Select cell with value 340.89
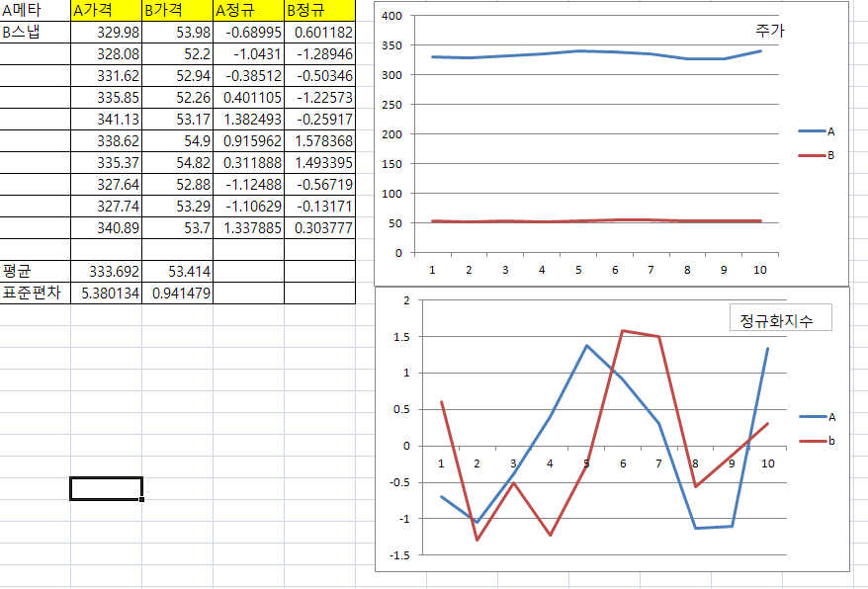 [107, 228]
